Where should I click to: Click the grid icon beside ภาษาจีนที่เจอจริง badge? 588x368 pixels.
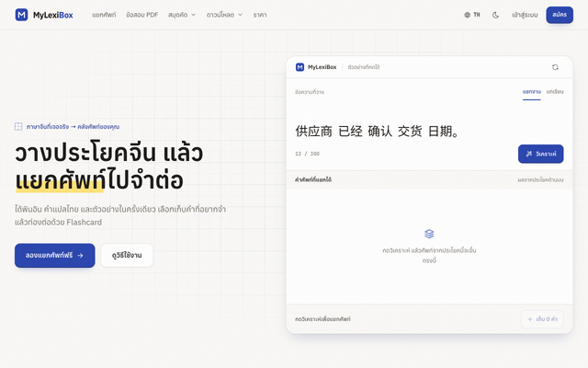coord(18,127)
